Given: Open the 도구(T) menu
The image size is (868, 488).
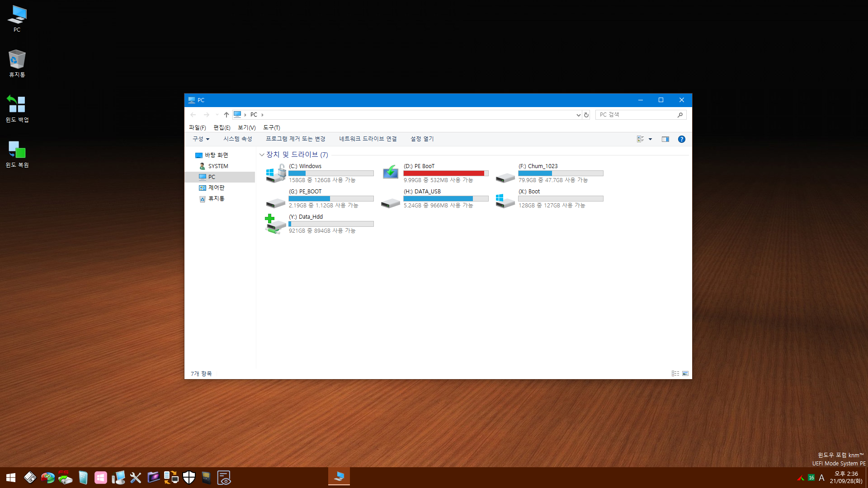Looking at the screenshot, I should tap(272, 128).
